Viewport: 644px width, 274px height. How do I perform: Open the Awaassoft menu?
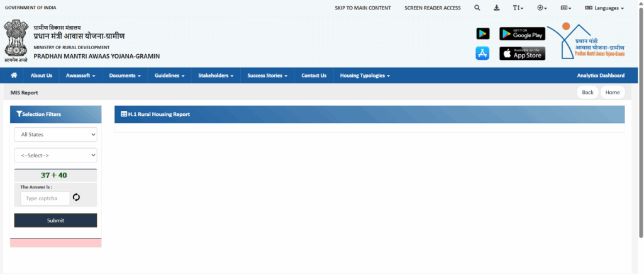point(80,76)
